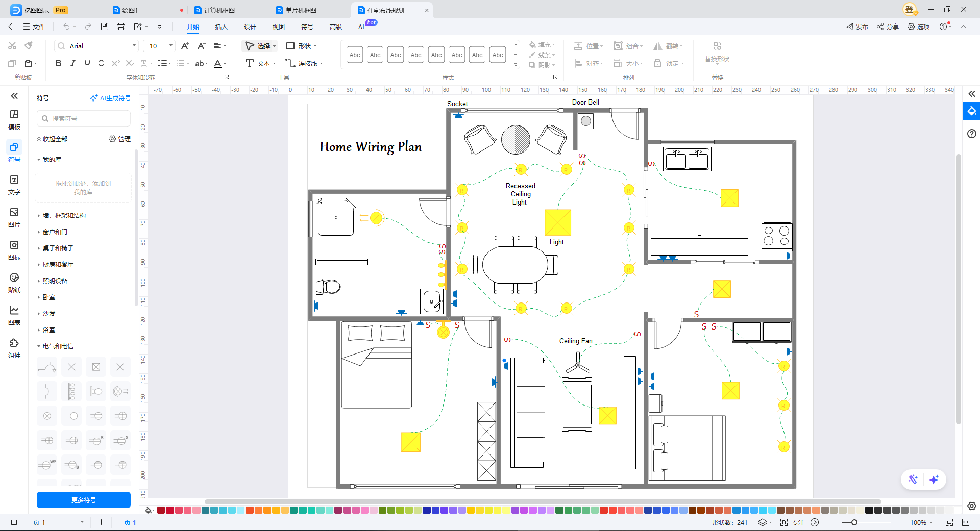Open the Text panel in sidebar
The width and height of the screenshot is (980, 531).
[x=14, y=185]
